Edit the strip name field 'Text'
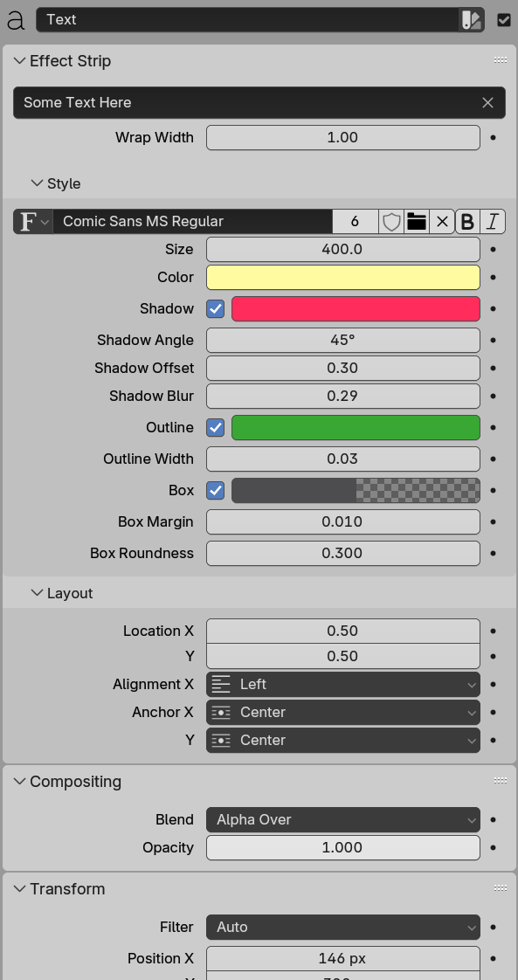The image size is (518, 980). pyautogui.click(x=247, y=20)
